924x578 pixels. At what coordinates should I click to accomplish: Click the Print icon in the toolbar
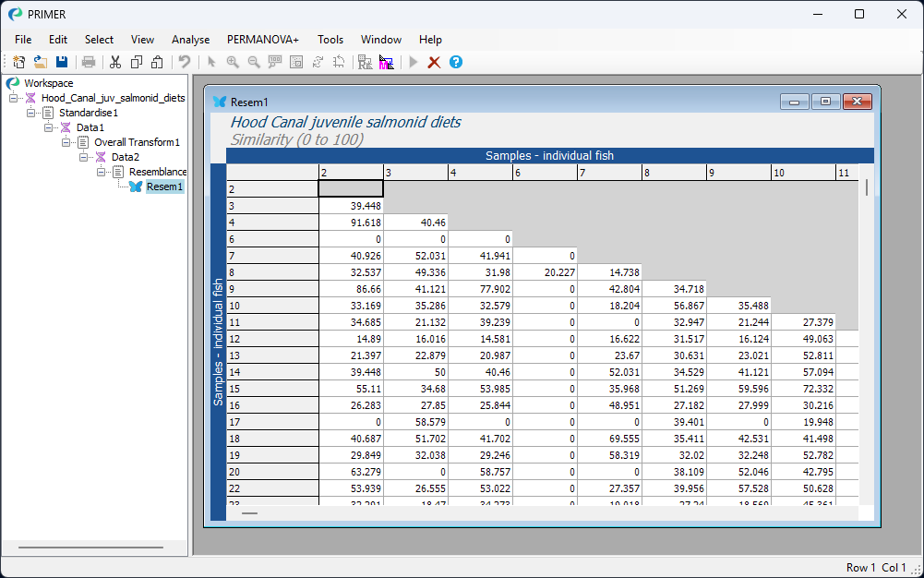click(x=89, y=62)
